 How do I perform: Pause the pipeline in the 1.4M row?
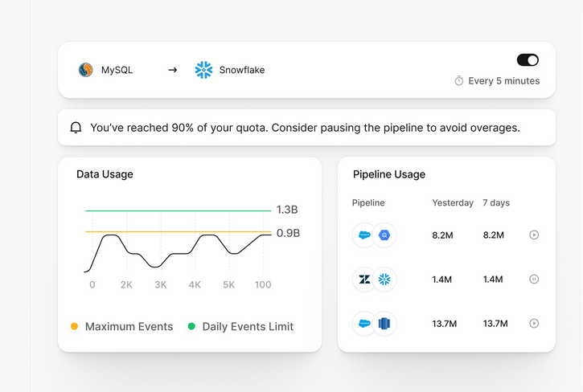(534, 279)
